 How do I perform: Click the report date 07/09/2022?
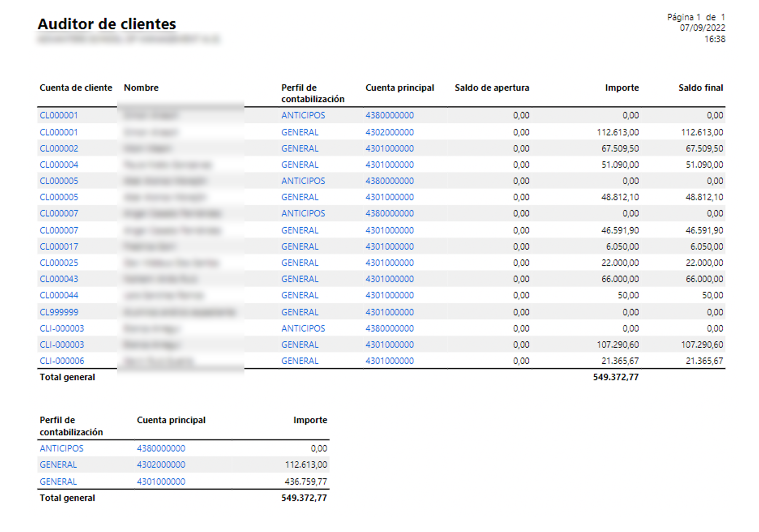[x=702, y=28]
